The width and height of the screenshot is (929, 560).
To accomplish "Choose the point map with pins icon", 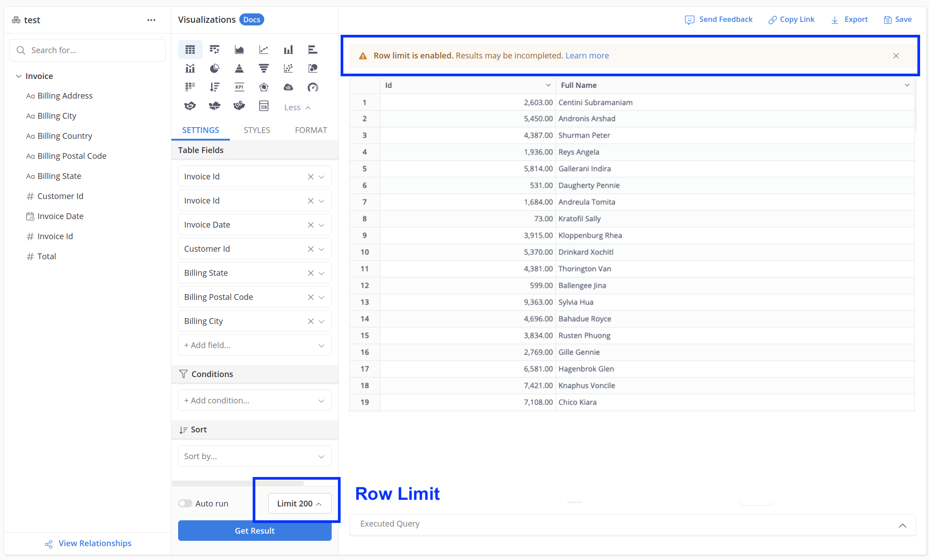I will 239,106.
